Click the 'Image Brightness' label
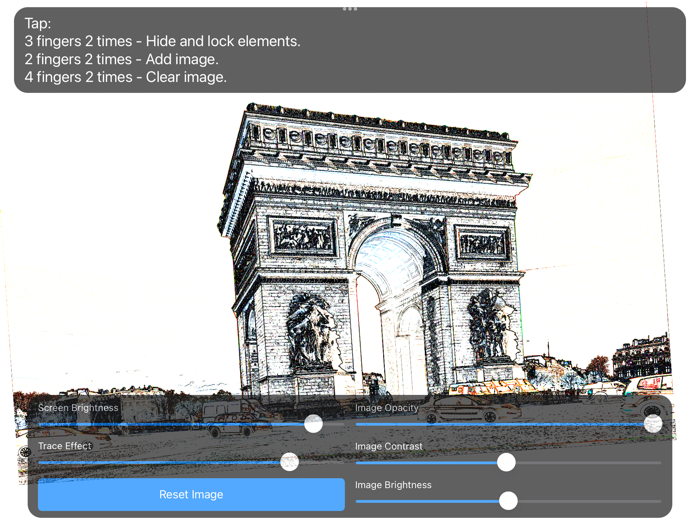The image size is (700, 525). (393, 484)
